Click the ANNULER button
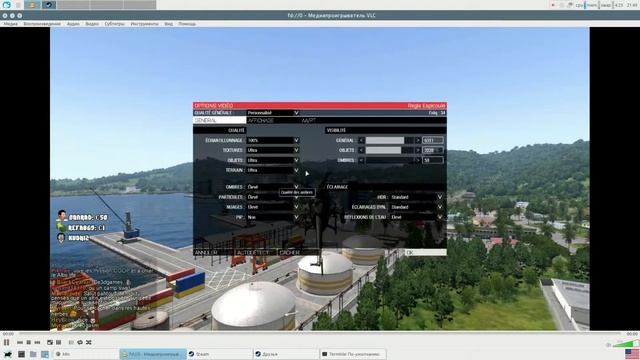 pyautogui.click(x=213, y=253)
